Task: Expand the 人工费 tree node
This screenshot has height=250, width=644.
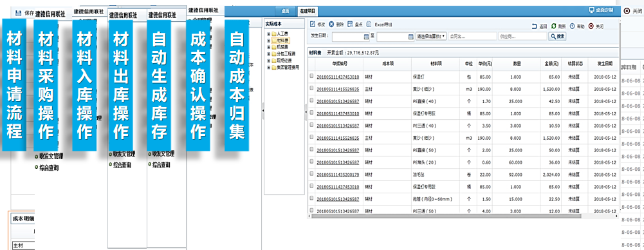Action: (x=269, y=34)
